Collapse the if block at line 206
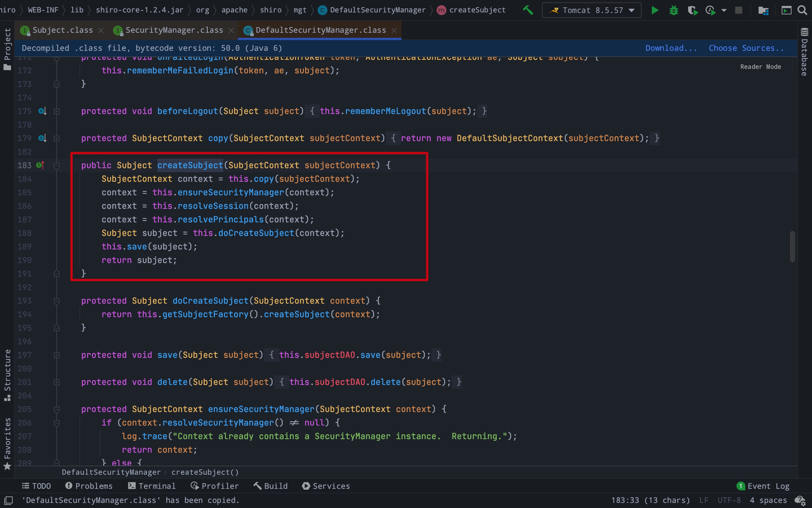The width and height of the screenshot is (812, 508). point(57,423)
